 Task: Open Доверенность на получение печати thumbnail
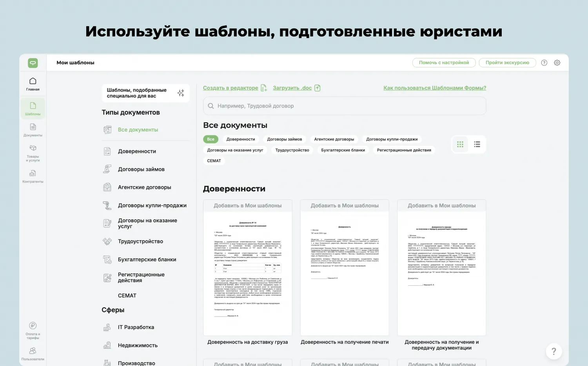[x=345, y=273]
